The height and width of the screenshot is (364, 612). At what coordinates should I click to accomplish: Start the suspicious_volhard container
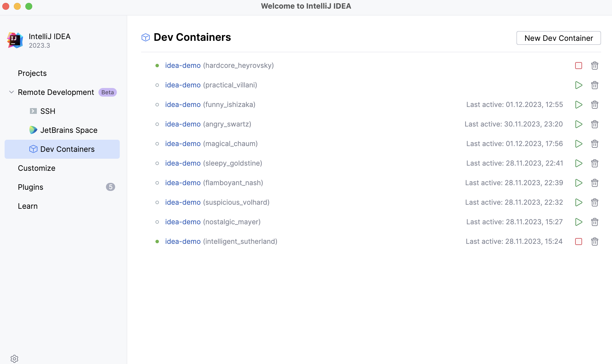pyautogui.click(x=579, y=202)
